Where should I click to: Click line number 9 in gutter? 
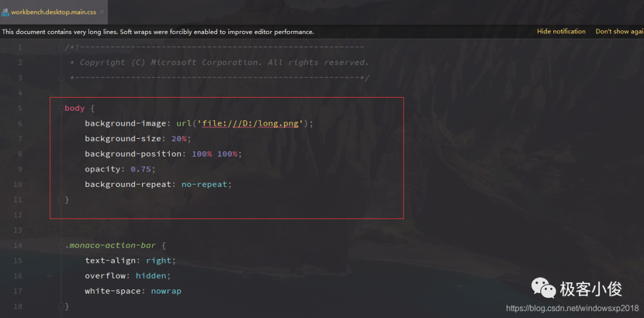[x=20, y=169]
